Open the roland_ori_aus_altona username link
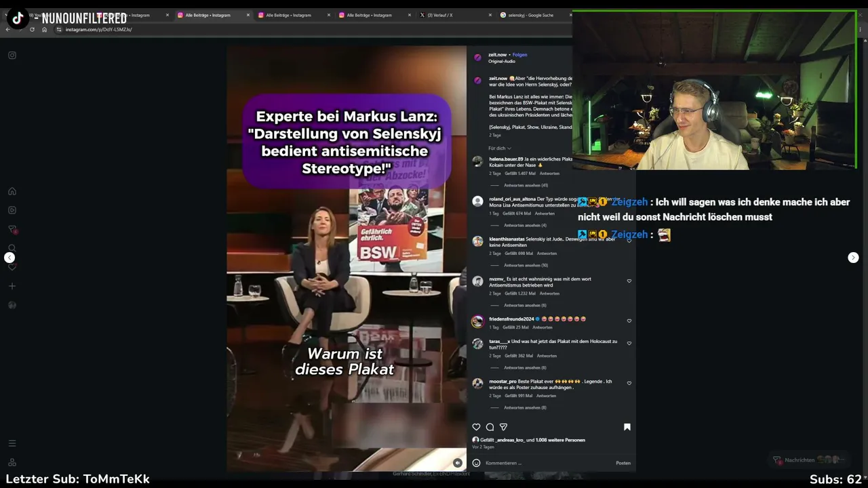This screenshot has height=488, width=868. (513, 199)
